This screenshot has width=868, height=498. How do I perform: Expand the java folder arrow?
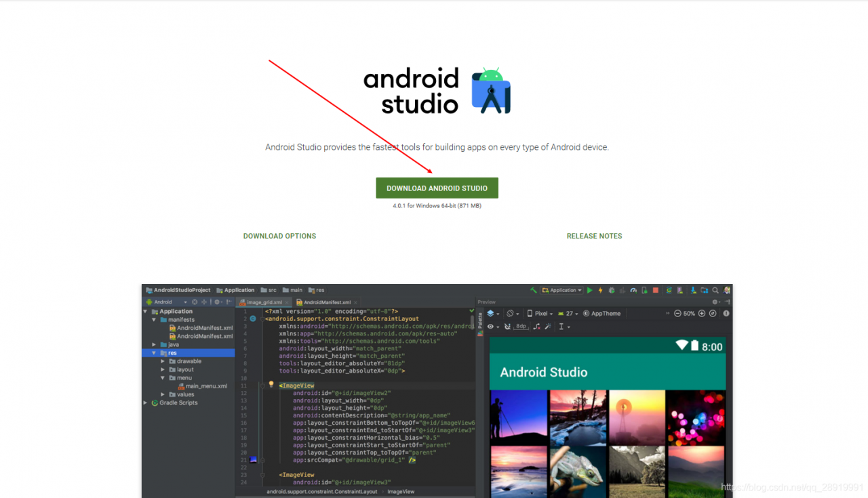[155, 345]
